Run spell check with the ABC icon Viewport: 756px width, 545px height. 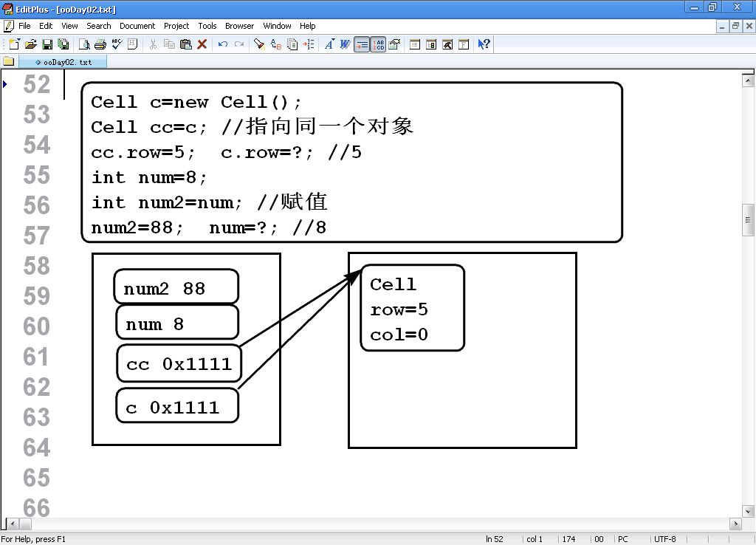117,44
